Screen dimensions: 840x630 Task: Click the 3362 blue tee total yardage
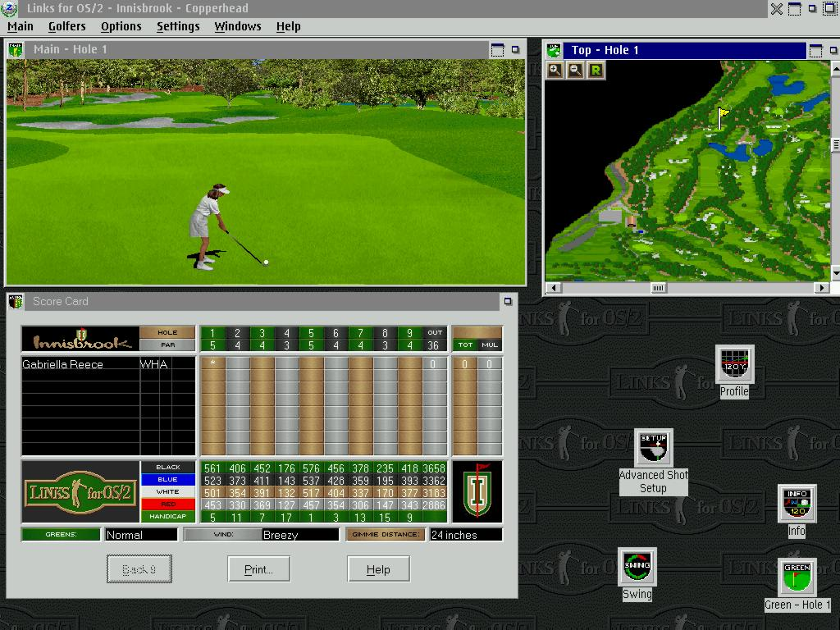pyautogui.click(x=434, y=480)
